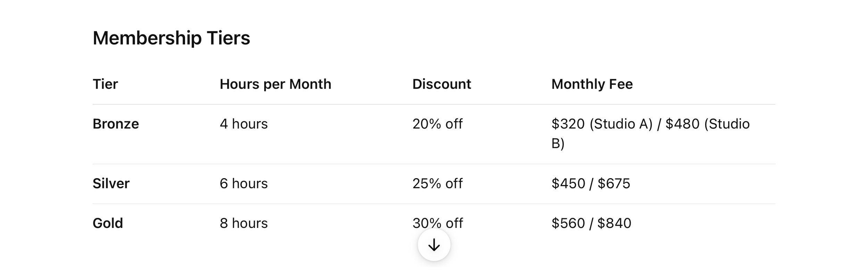Click the Bronze 4 hours cell
The width and height of the screenshot is (868, 272).
pyautogui.click(x=244, y=124)
